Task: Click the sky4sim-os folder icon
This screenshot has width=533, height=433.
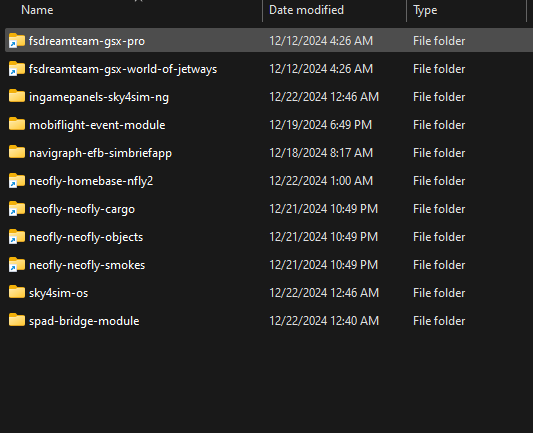Action: point(17,292)
